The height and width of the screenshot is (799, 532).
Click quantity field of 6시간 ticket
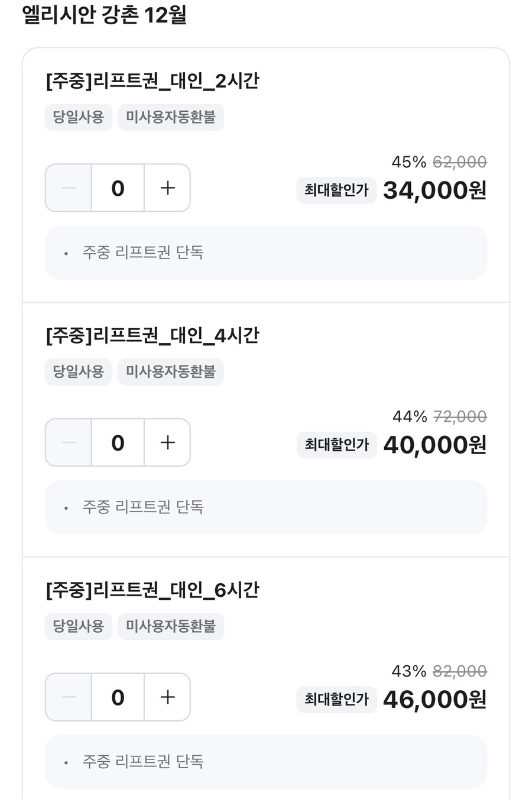point(118,697)
